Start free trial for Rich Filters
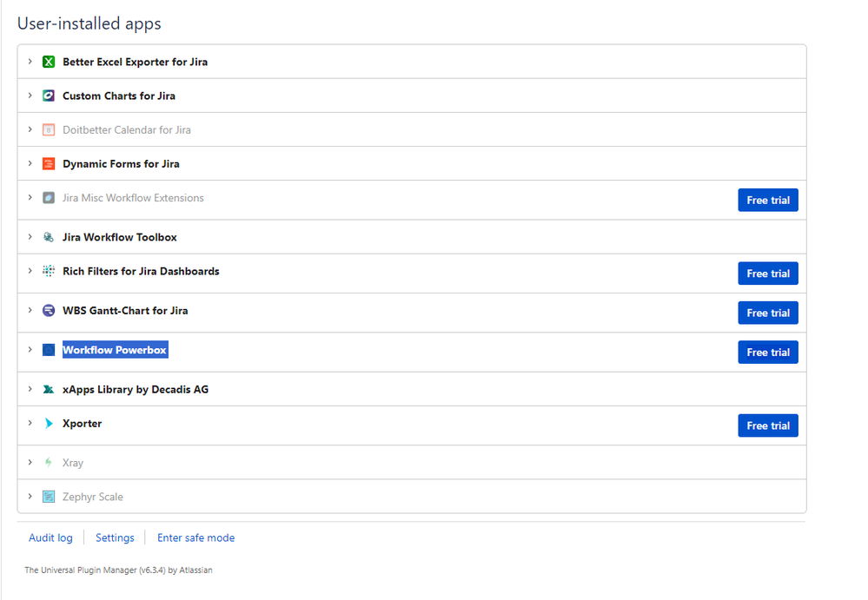 click(x=768, y=274)
